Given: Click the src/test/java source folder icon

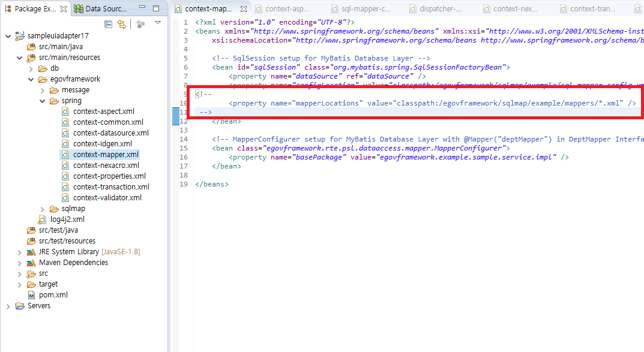Looking at the screenshot, I should [31, 230].
